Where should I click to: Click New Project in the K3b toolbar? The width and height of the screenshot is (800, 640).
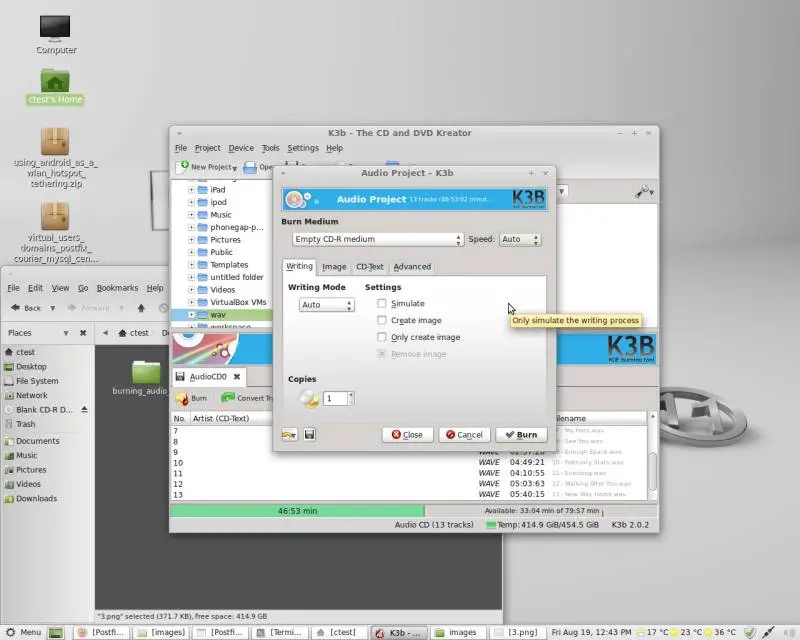(208, 166)
